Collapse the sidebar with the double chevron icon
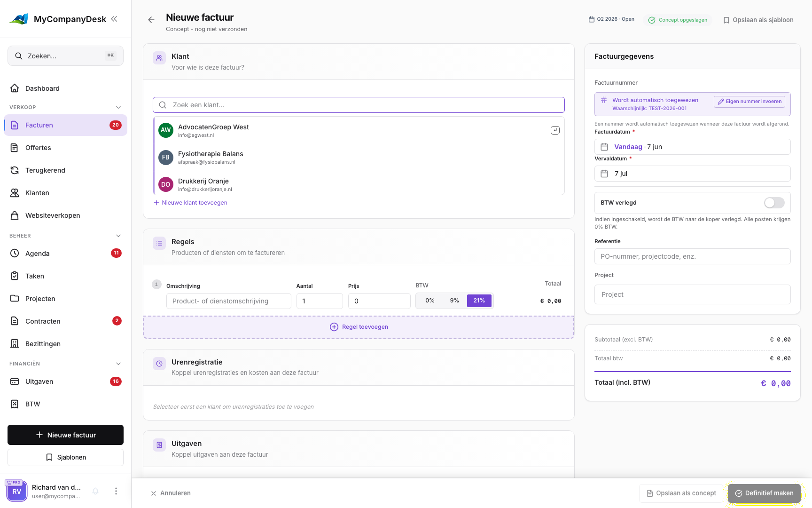The height and width of the screenshot is (508, 812). pyautogui.click(x=114, y=19)
